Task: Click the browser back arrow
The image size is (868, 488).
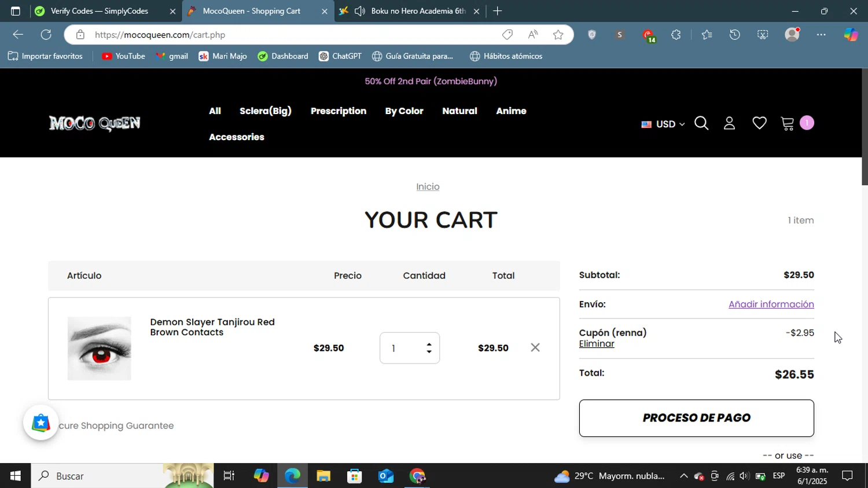Action: [18, 35]
